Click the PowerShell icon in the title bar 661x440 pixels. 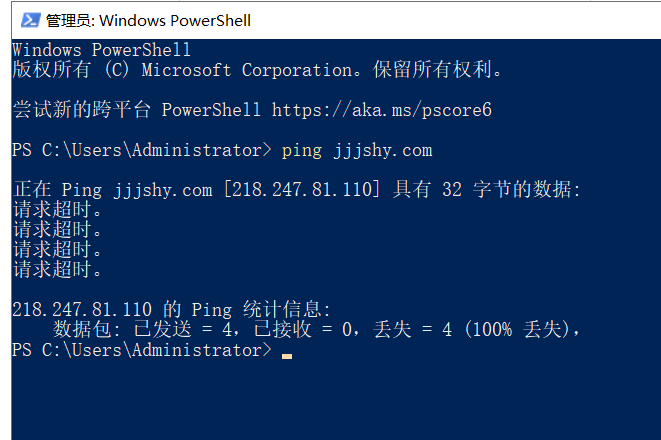[30, 20]
